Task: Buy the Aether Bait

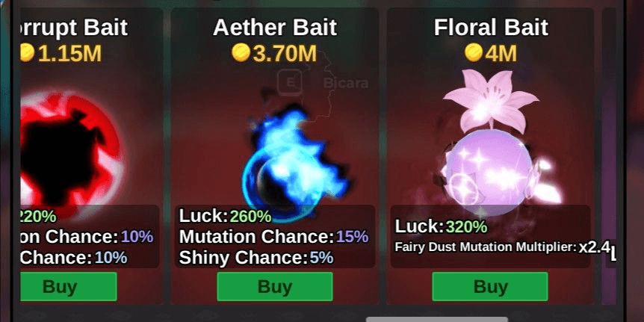Action: pos(275,286)
